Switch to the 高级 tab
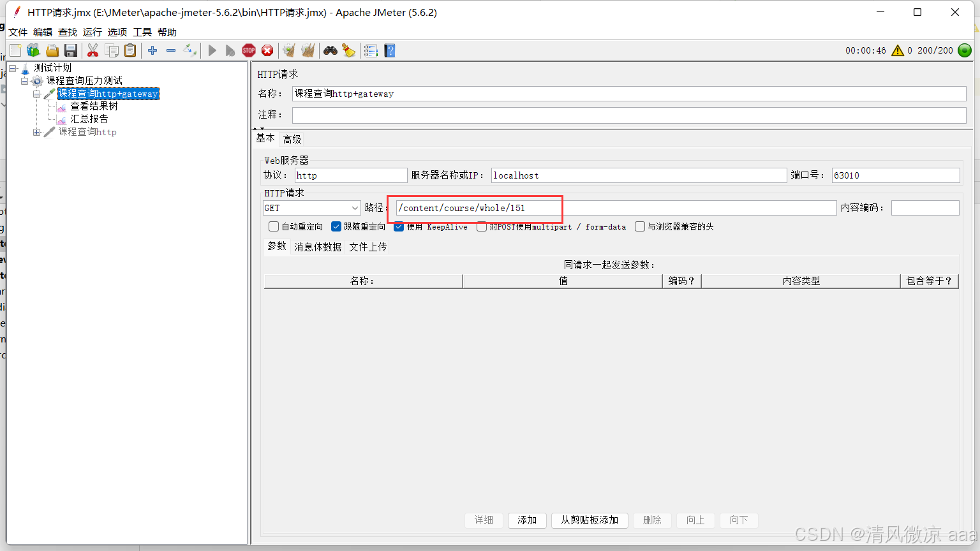Viewport: 980px width, 551px height. point(292,139)
